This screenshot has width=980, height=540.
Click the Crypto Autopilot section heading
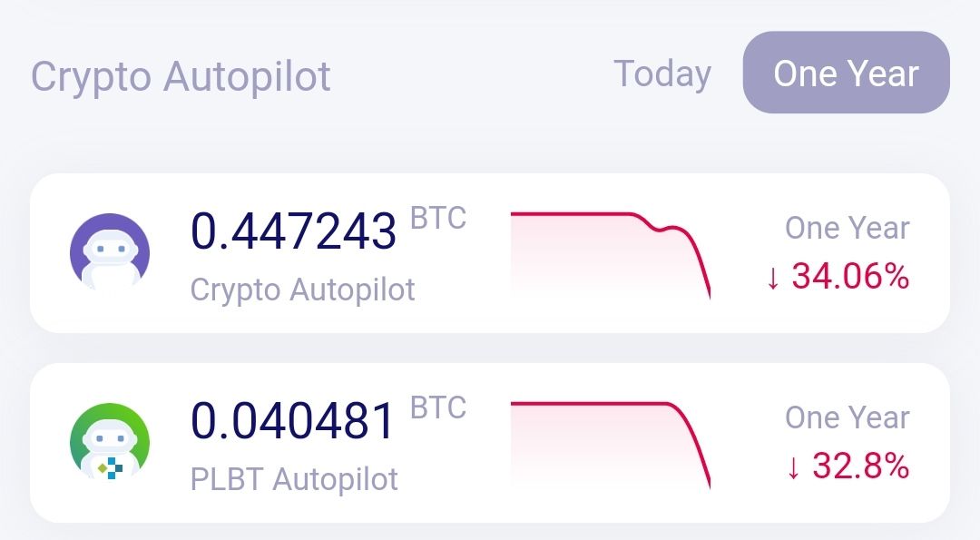181,77
